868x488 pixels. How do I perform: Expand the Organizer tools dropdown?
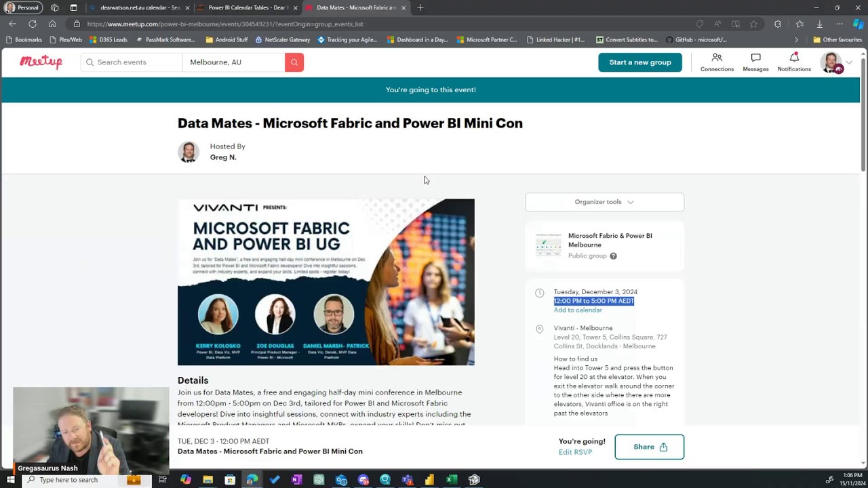[604, 202]
